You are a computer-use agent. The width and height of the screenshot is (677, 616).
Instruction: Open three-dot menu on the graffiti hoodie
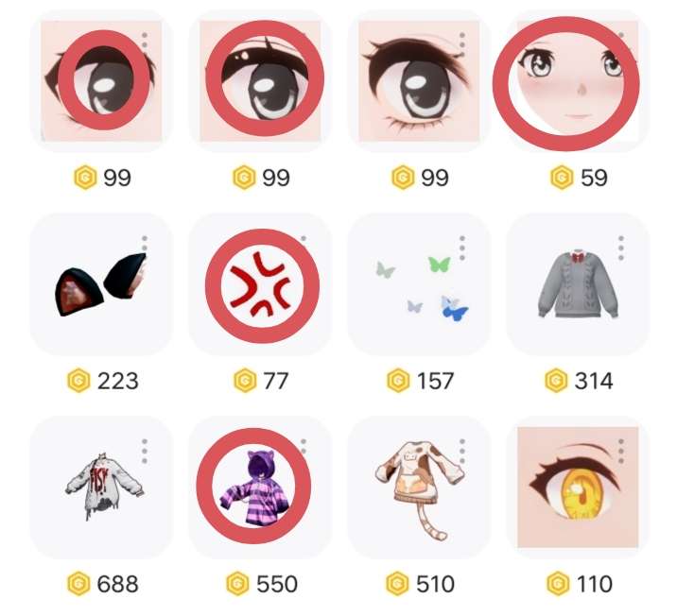pos(145,452)
